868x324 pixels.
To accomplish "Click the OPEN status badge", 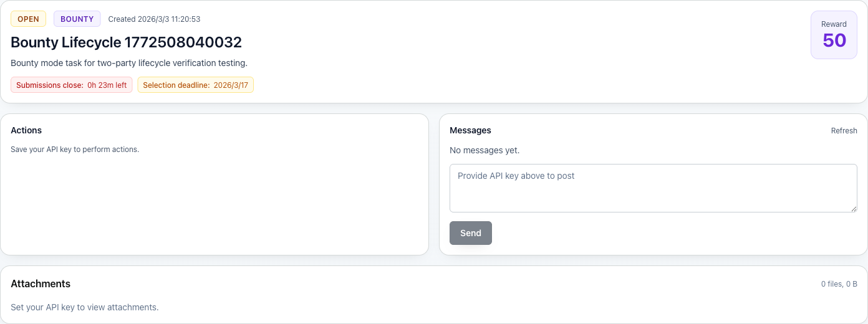I will click(x=28, y=19).
